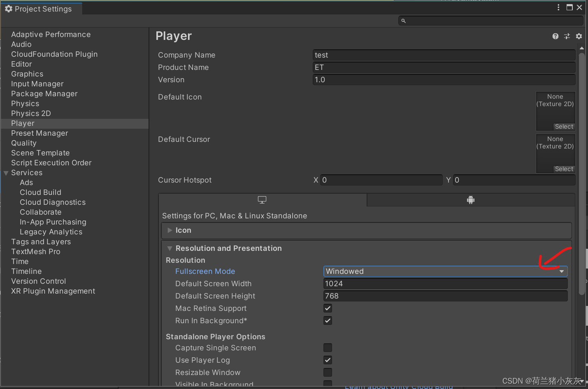588x389 pixels.
Task: Select In-App Purchasing under Services
Action: coord(53,222)
